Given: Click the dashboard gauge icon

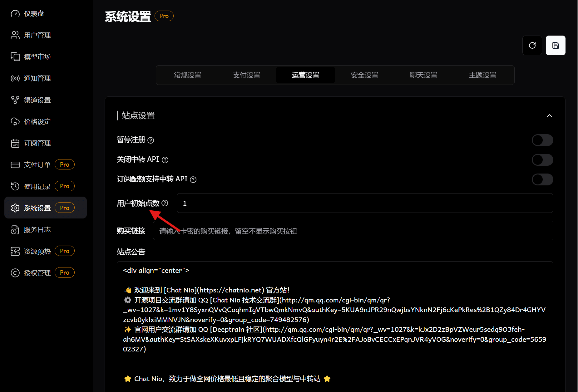Looking at the screenshot, I should 15,13.
